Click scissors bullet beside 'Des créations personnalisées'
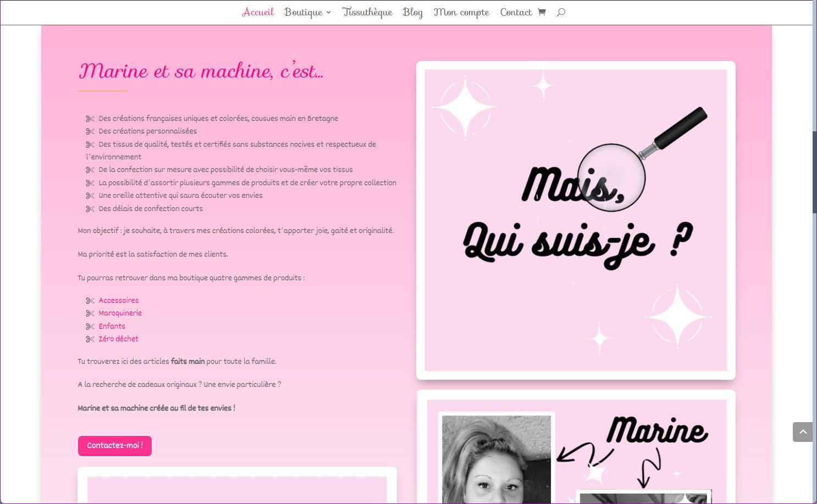The height and width of the screenshot is (504, 817). (x=90, y=131)
